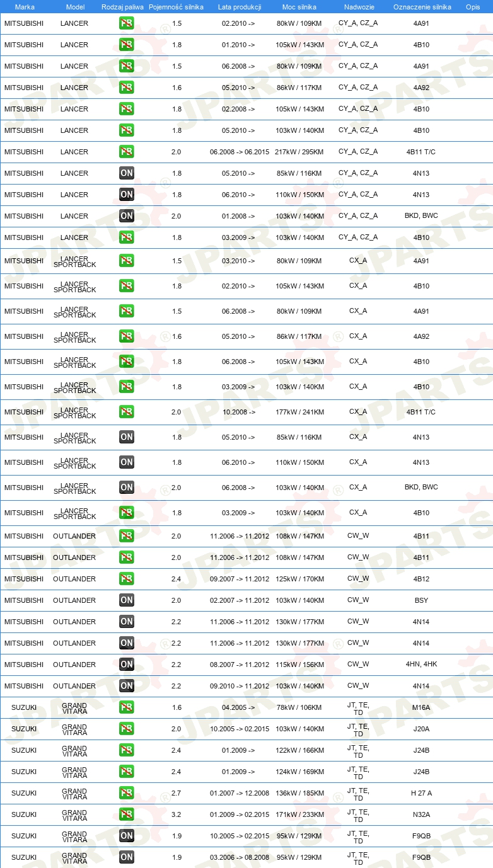This screenshot has width=493, height=868.
Task: Click the ON diesel icon in the Lancer Sportback 116KM row
Action: (126, 437)
